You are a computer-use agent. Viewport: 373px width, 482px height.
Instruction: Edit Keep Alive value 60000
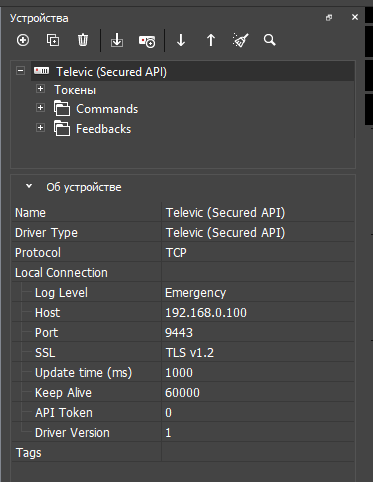point(258,393)
